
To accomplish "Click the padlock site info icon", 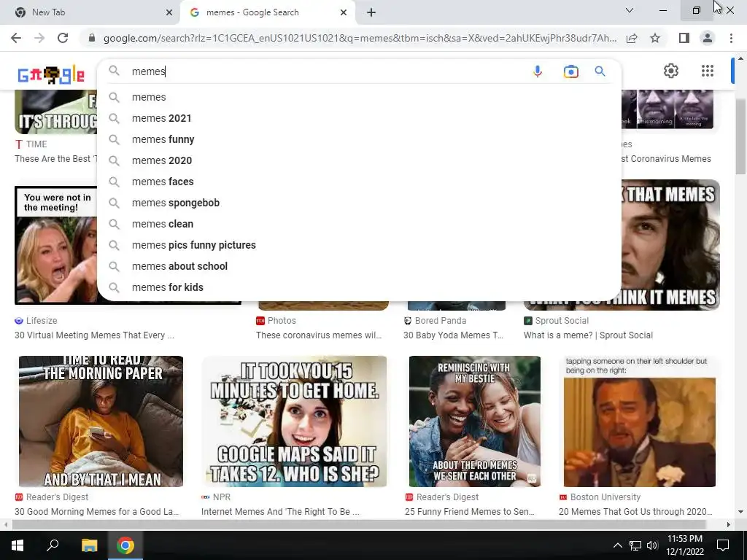I will coord(92,38).
